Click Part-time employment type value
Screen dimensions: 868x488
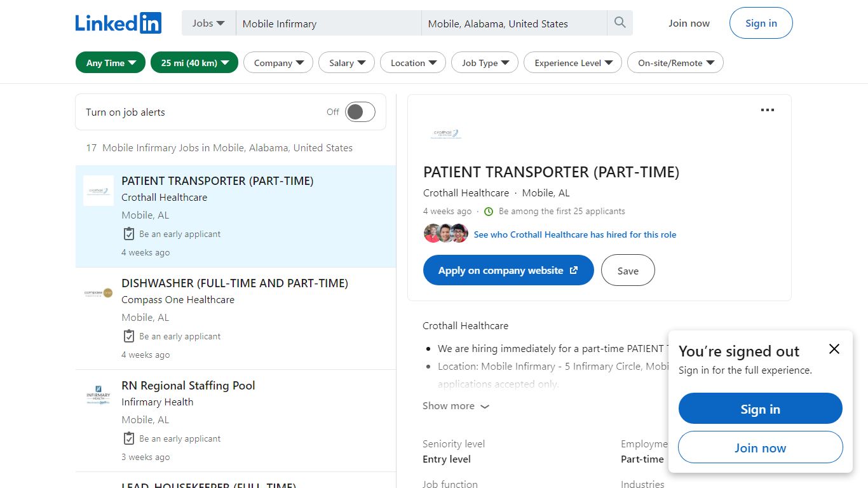pos(642,459)
